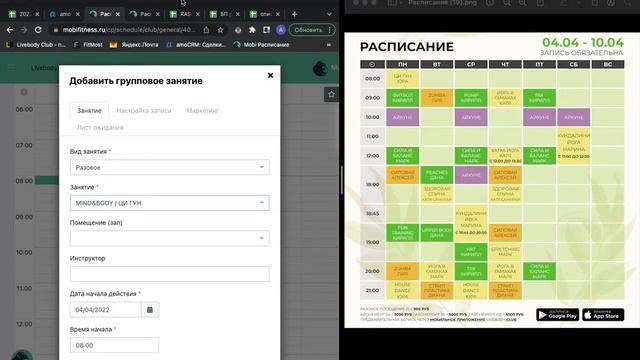Image resolution: width=640 pixels, height=360 pixels.
Task: Open Chrome three-dot menu
Action: 330,30
